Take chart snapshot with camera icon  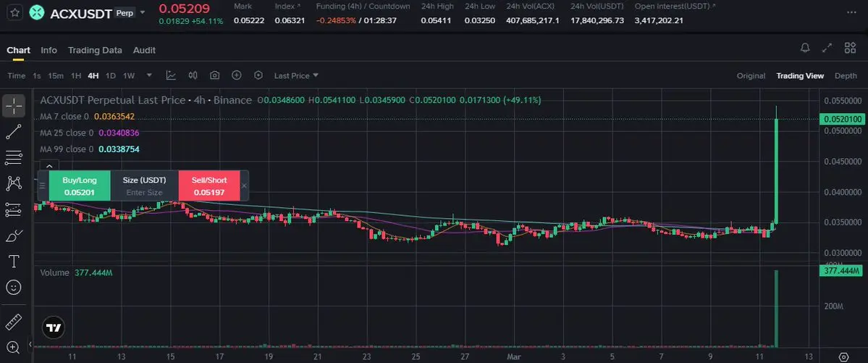[215, 75]
